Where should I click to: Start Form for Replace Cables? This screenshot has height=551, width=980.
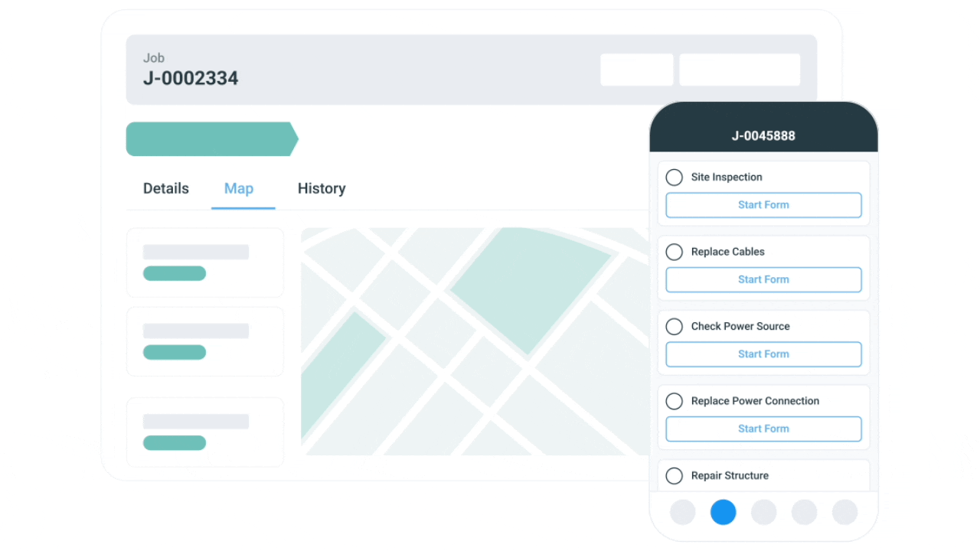click(x=763, y=279)
